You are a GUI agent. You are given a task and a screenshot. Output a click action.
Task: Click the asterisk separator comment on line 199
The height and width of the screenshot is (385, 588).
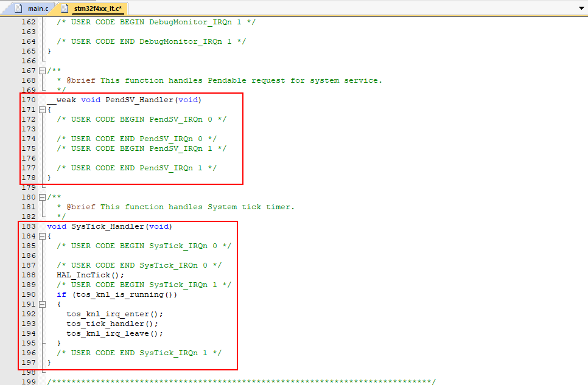pyautogui.click(x=242, y=381)
